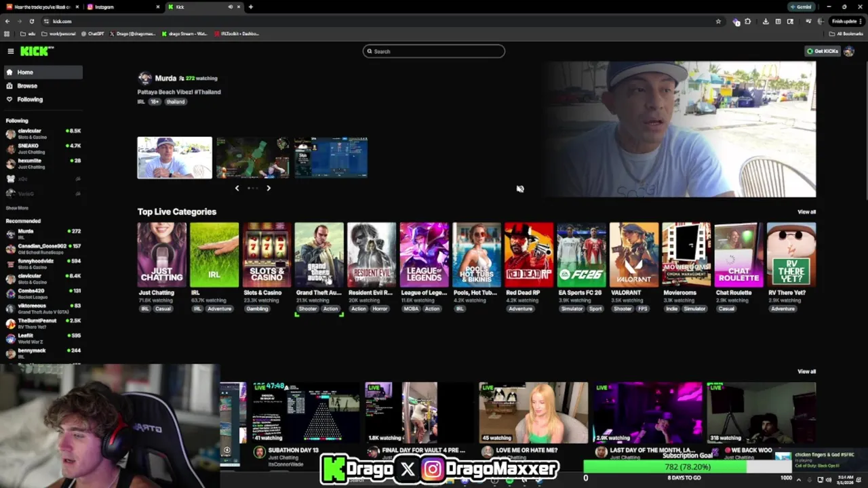Open the Red Dead RP category card
Image resolution: width=868 pixels, height=488 pixels.
529,255
